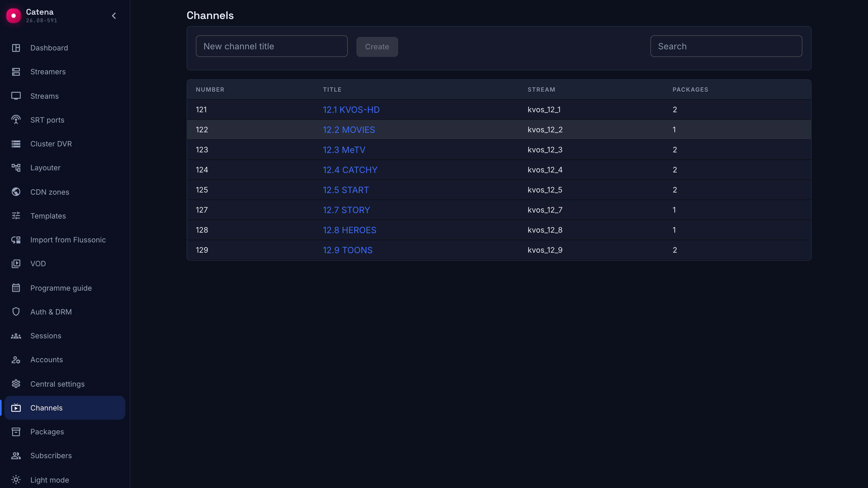Focus the Search field
Screen dimensions: 868x488
pos(726,46)
